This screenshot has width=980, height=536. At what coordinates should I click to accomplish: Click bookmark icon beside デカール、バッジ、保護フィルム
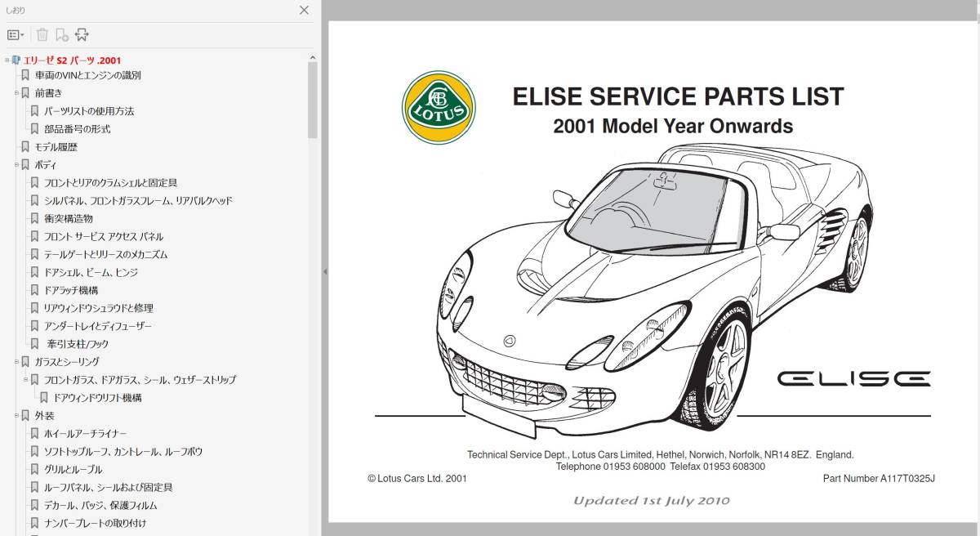tap(34, 505)
